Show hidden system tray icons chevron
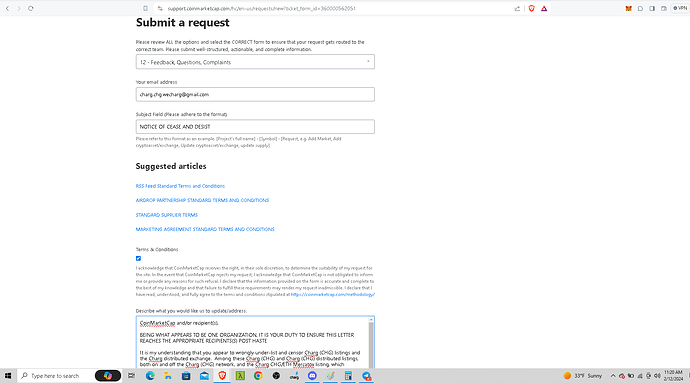The width and height of the screenshot is (690, 383). pyautogui.click(x=613, y=376)
